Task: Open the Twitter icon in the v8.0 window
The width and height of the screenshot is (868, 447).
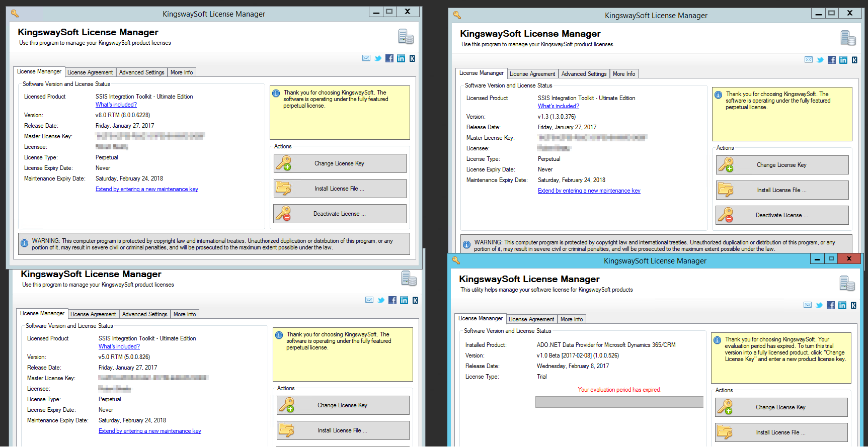Action: click(x=378, y=58)
